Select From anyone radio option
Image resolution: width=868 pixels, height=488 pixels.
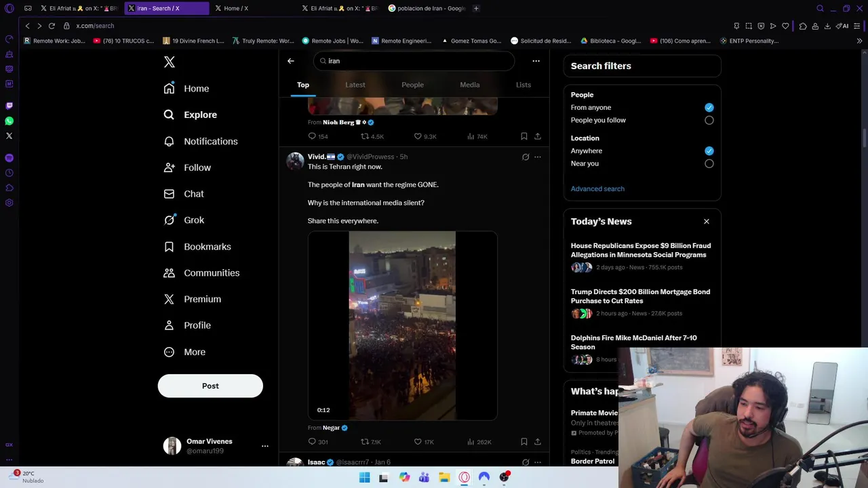tap(709, 108)
